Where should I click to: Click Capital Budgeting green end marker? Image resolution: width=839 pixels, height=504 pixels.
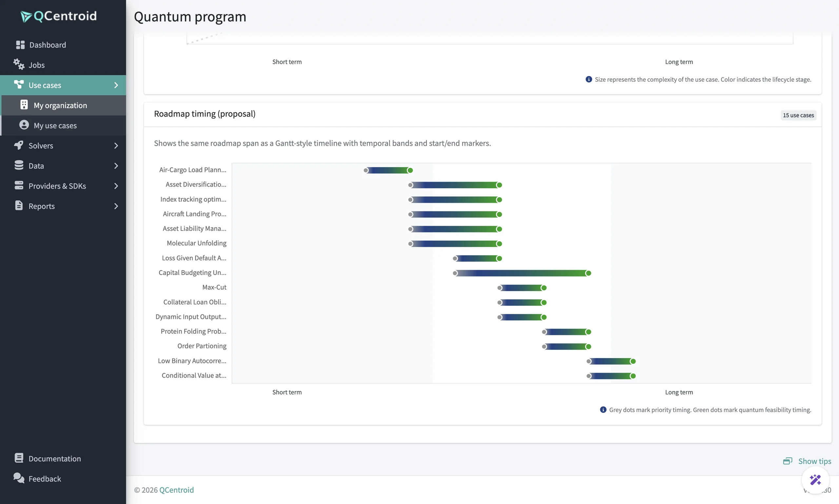[588, 273]
